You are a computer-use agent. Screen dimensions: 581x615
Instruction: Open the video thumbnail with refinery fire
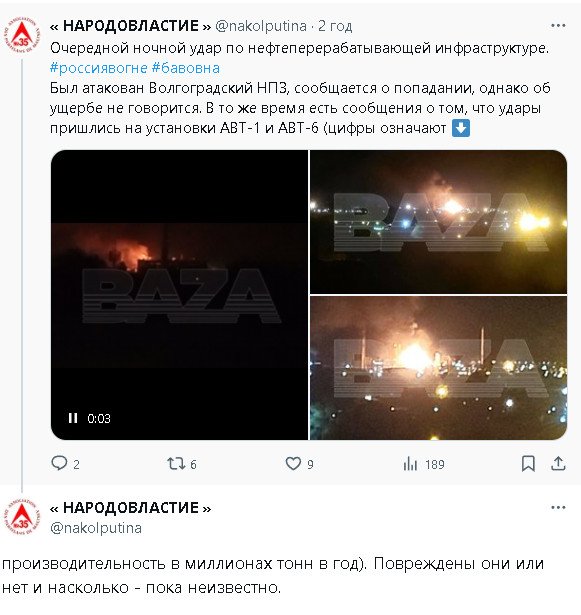179,295
